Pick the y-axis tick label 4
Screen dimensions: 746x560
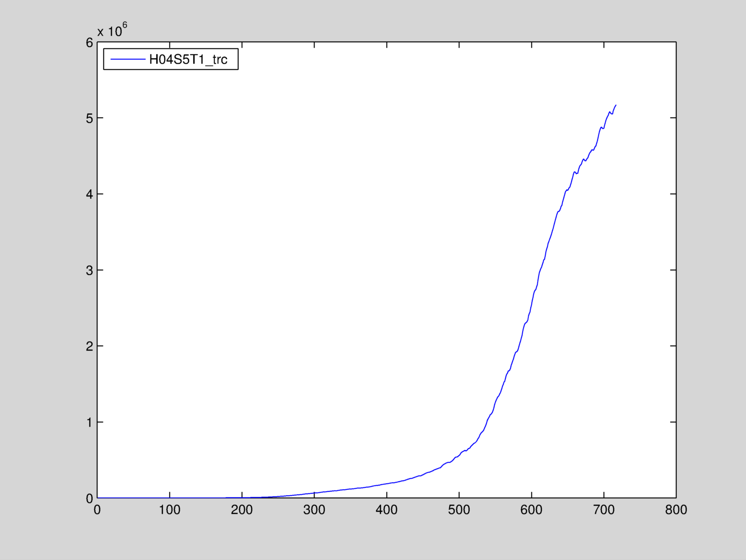89,195
